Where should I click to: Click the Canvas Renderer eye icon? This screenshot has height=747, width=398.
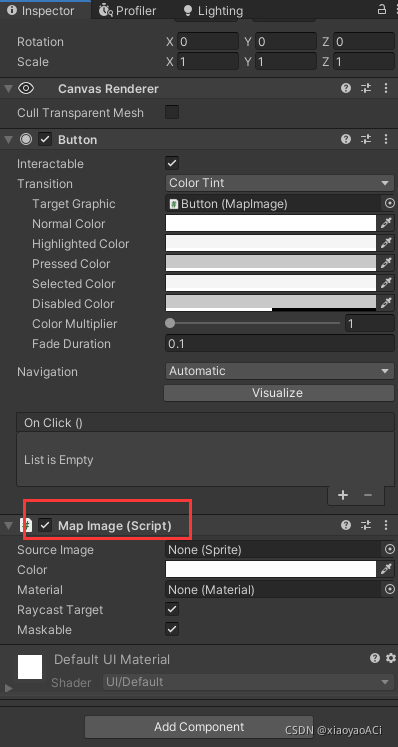point(26,88)
